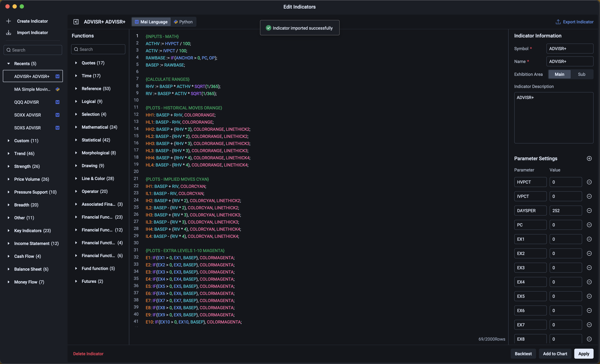This screenshot has height=364, width=600.
Task: Click code line 8 RHV formula
Action: click(183, 87)
